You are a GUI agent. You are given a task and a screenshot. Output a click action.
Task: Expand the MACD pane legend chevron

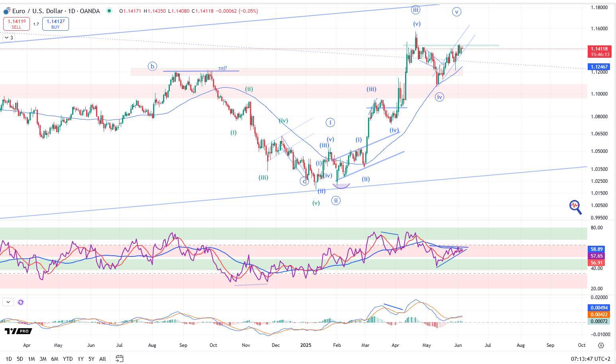point(8,302)
